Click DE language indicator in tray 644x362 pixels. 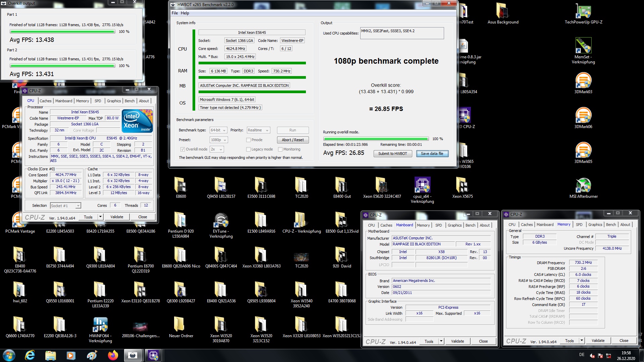click(x=582, y=355)
